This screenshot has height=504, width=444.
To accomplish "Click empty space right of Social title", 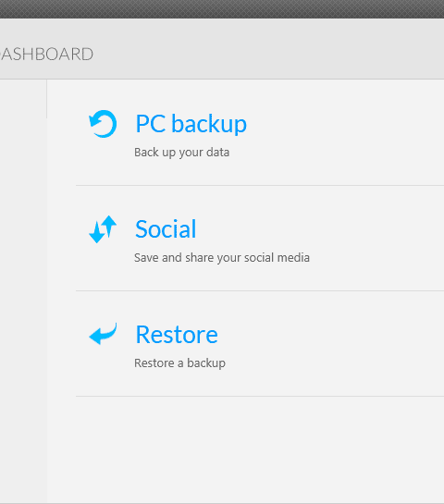I will click(322, 229).
